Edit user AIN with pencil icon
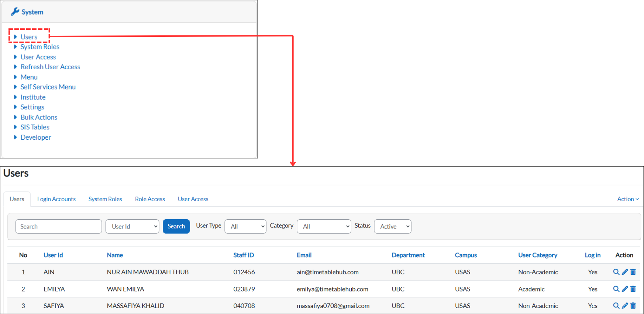644x314 pixels. click(625, 272)
